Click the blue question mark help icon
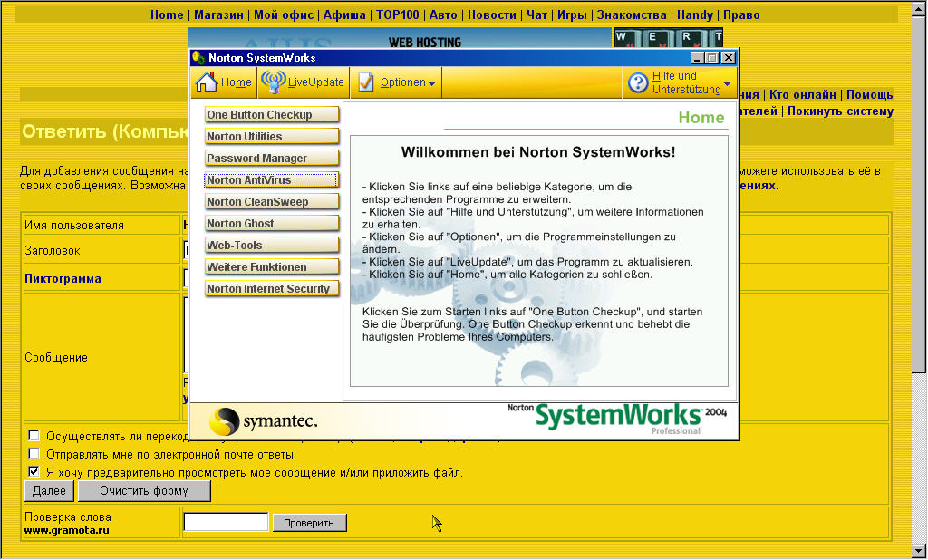Image resolution: width=928 pixels, height=560 pixels. (x=638, y=82)
